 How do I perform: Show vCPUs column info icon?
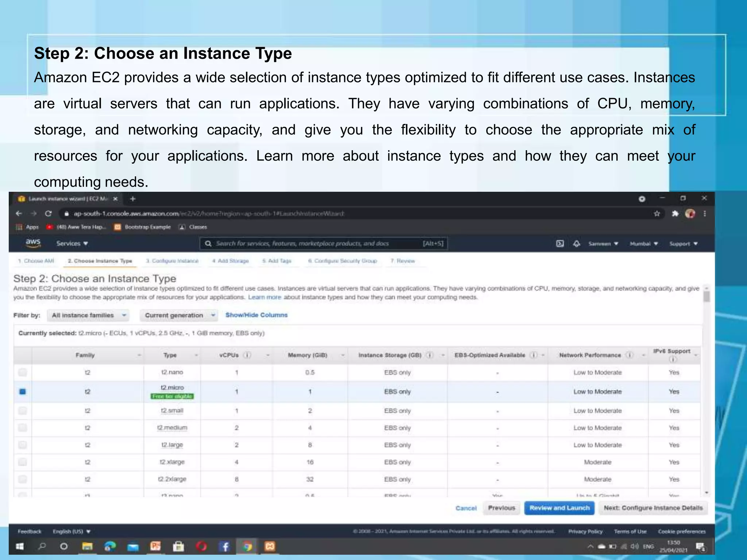tap(247, 355)
